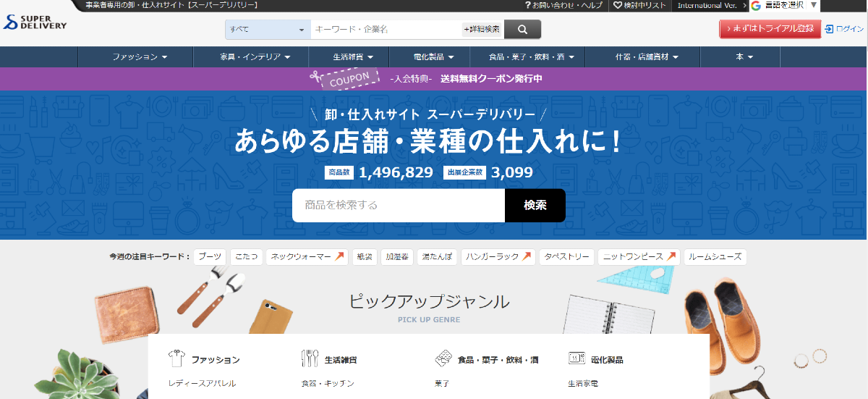The image size is (868, 399).
Task: Expand the 本 navigation menu
Action: point(744,56)
